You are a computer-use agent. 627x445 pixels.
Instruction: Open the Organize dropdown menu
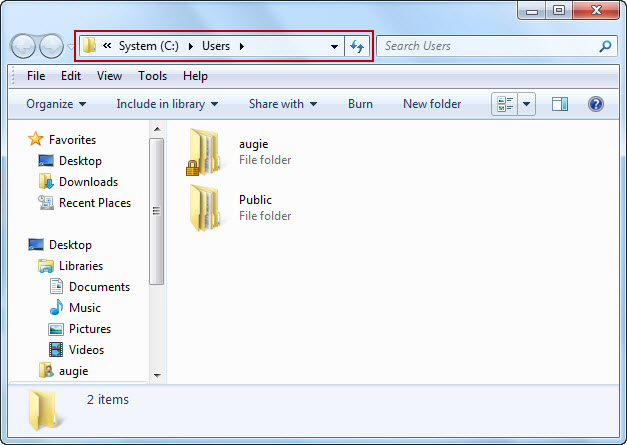(x=56, y=104)
